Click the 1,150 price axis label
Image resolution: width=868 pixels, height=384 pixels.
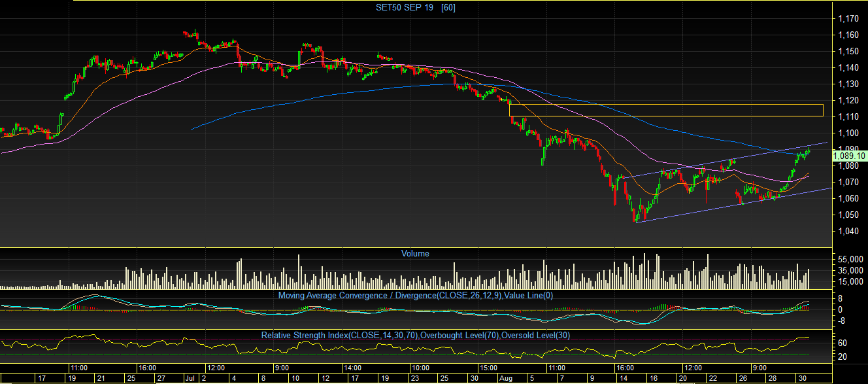[848, 52]
